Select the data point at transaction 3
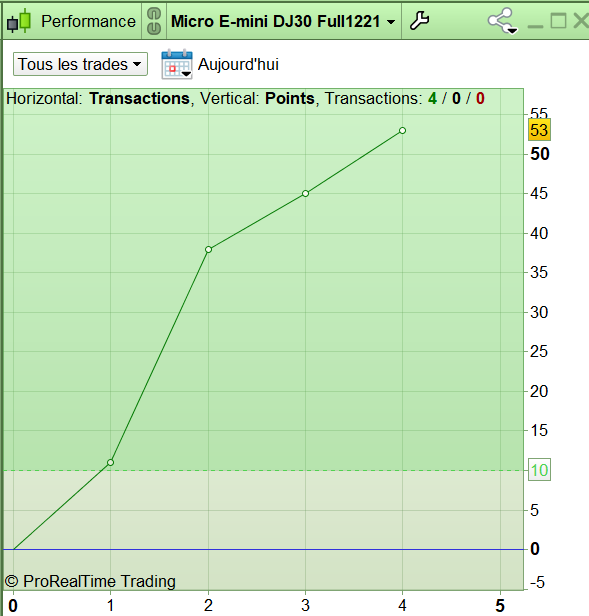Screen dimensions: 589x616 pos(305,193)
